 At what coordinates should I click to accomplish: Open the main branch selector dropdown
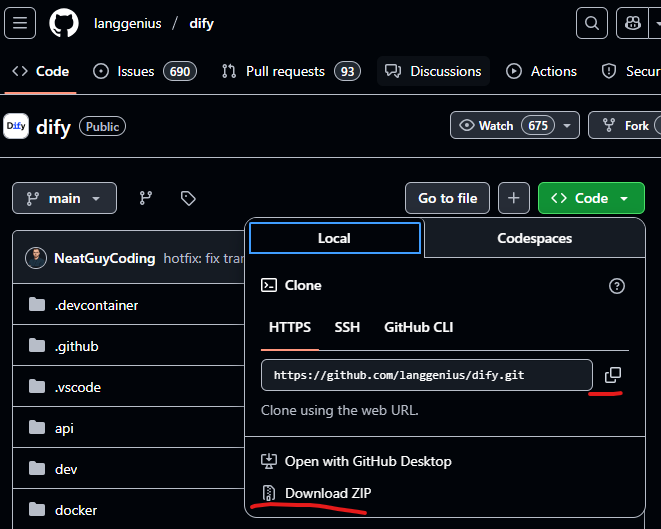point(64,198)
